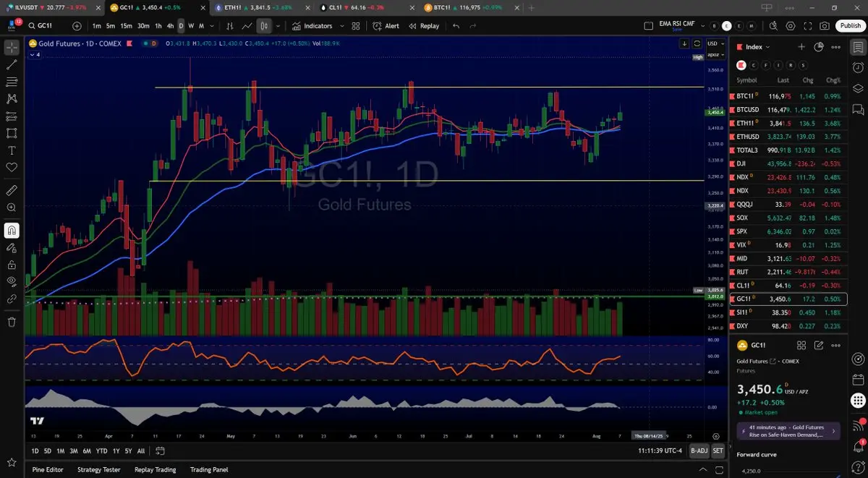
Task: Activate the zoom in tool
Action: pyautogui.click(x=12, y=208)
